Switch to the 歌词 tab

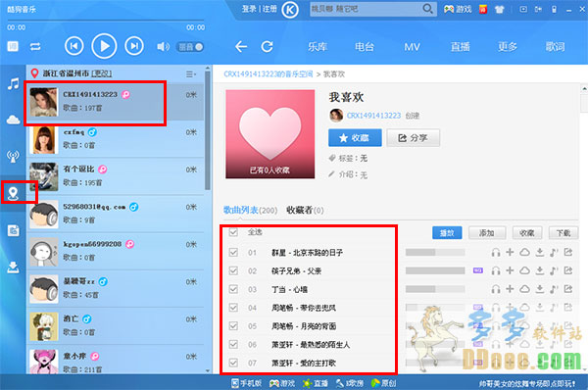pyautogui.click(x=555, y=46)
